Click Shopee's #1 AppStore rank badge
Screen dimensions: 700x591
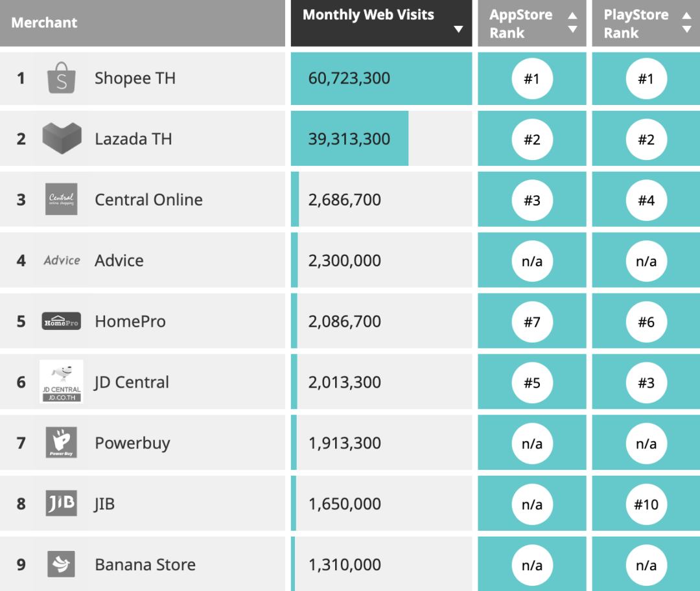[532, 78]
